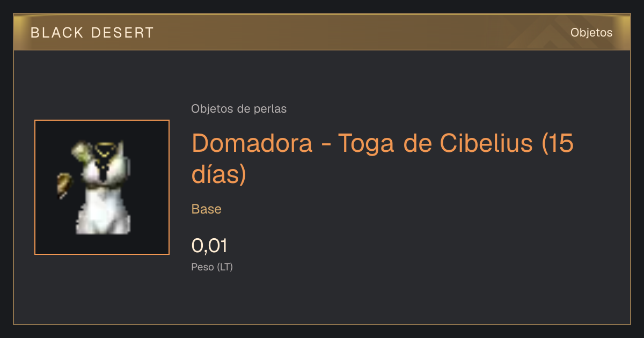Click the Peso (LT) label

(x=212, y=267)
